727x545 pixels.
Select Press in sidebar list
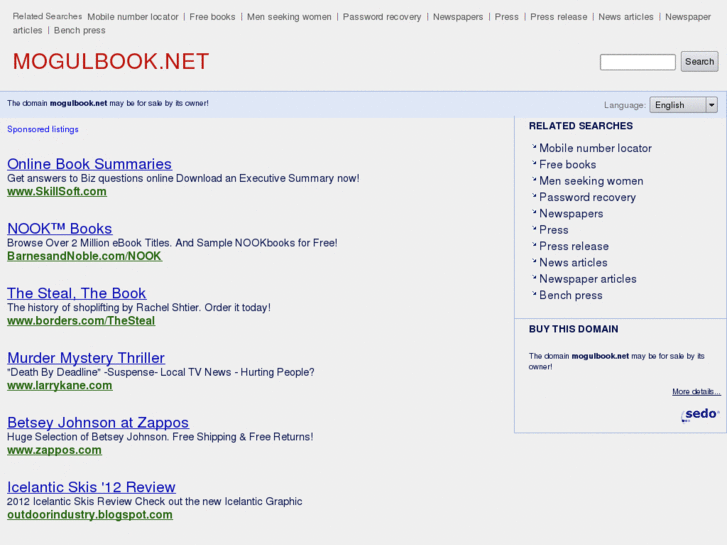tap(554, 230)
